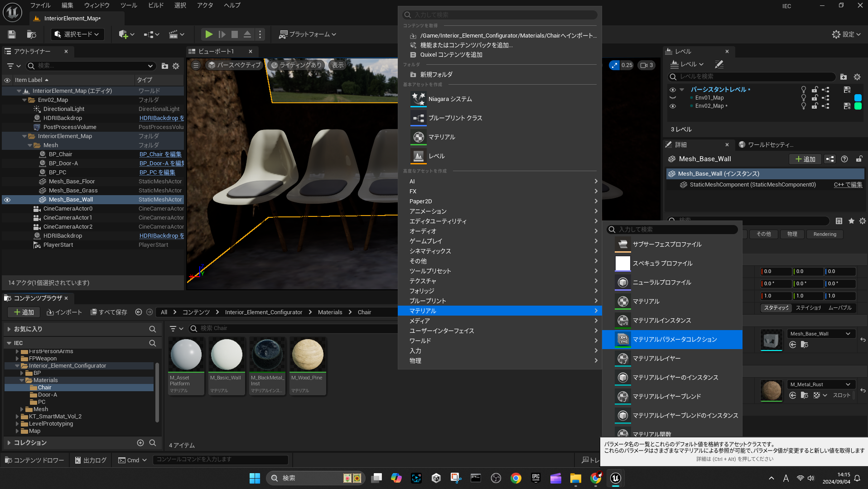868x489 pixels.
Task: Open the 選択モード dropdown
Action: pyautogui.click(x=77, y=34)
